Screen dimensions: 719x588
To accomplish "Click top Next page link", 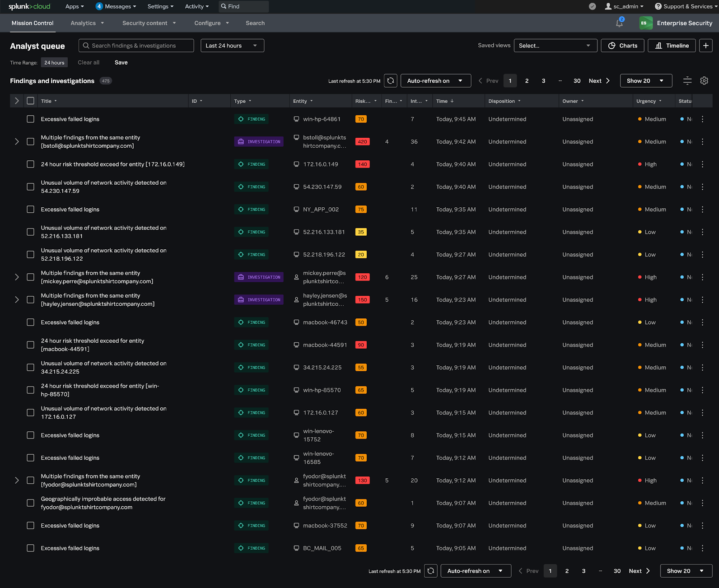I will (x=599, y=81).
